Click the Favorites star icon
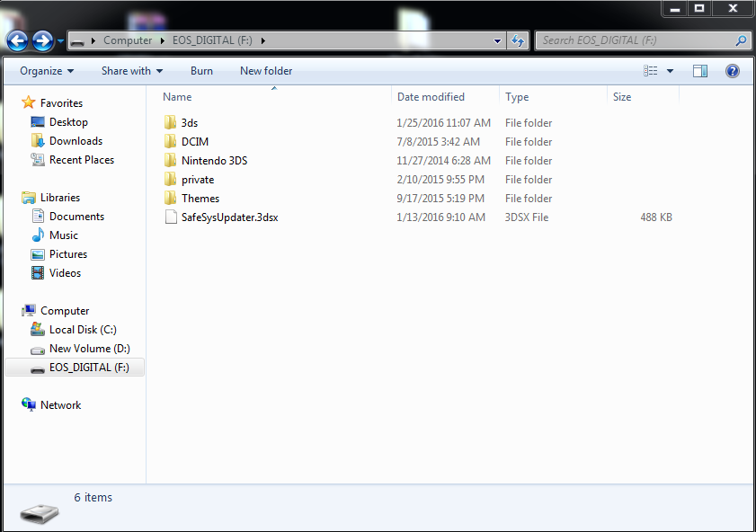 tap(29, 102)
